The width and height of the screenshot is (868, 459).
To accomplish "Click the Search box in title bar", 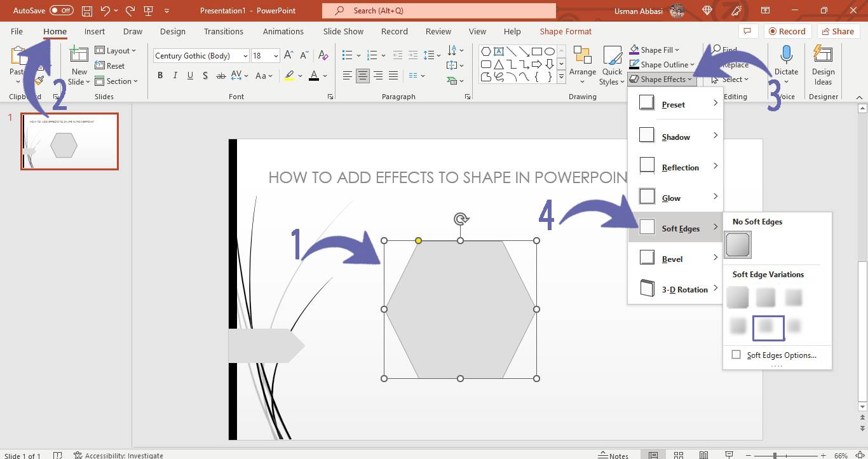I will tap(439, 11).
